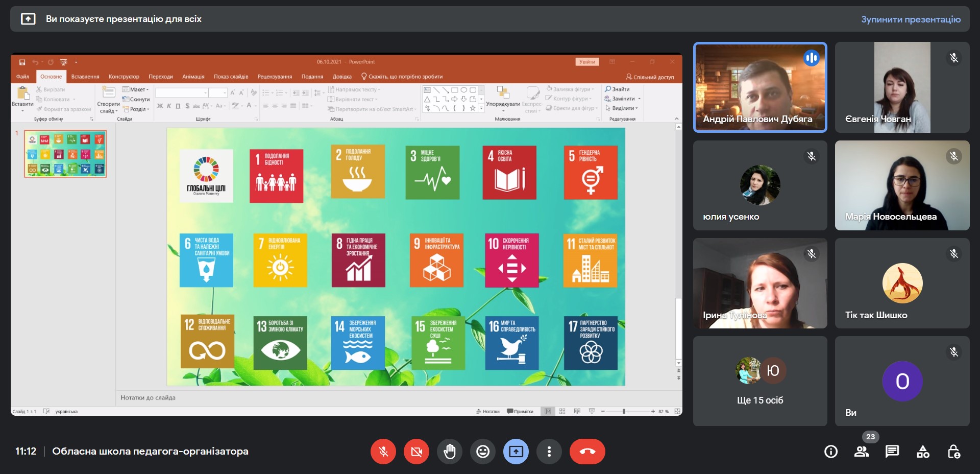Screen dimensions: 980x474
Task: Open more options three-dot menu
Action: click(549, 452)
